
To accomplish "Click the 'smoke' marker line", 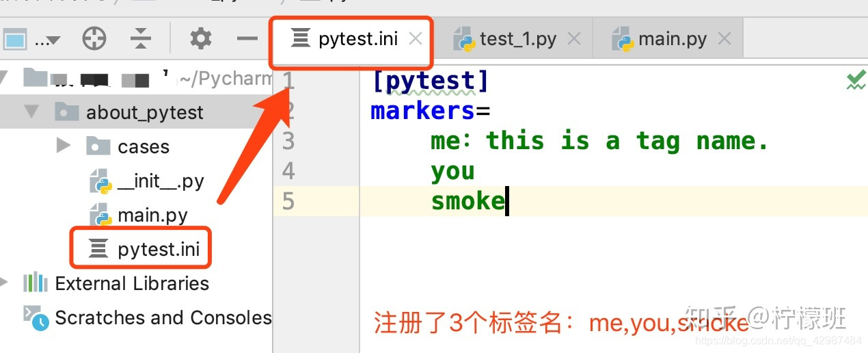I will pos(467,201).
